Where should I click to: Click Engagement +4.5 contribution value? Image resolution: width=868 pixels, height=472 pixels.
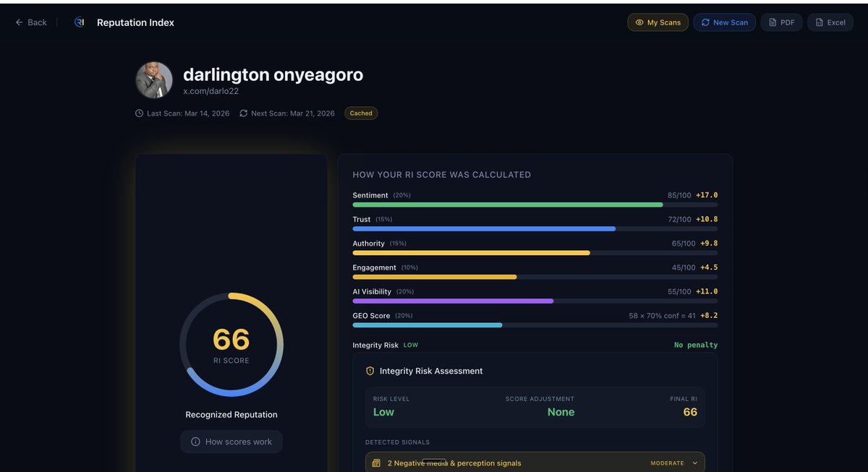(709, 267)
